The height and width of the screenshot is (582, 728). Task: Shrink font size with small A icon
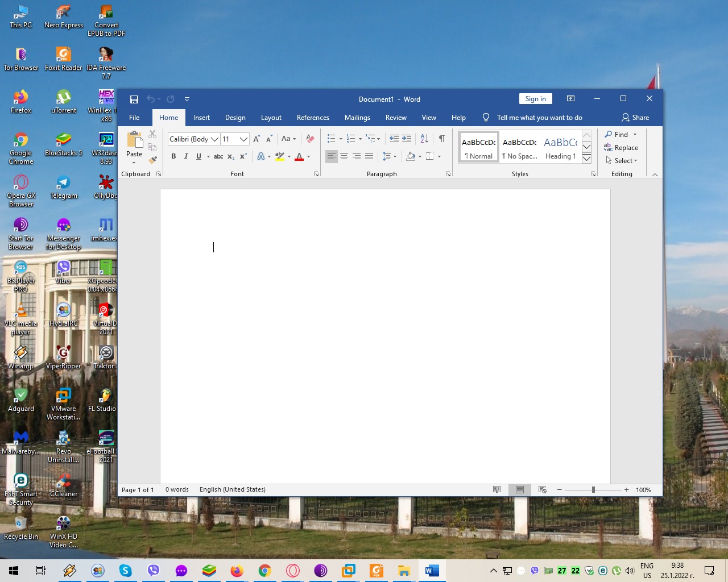pos(269,139)
